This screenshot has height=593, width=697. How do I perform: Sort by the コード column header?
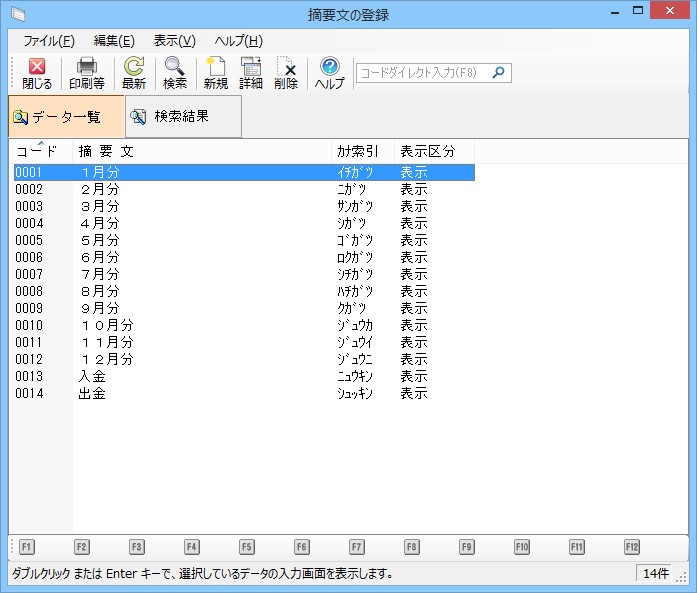point(38,152)
